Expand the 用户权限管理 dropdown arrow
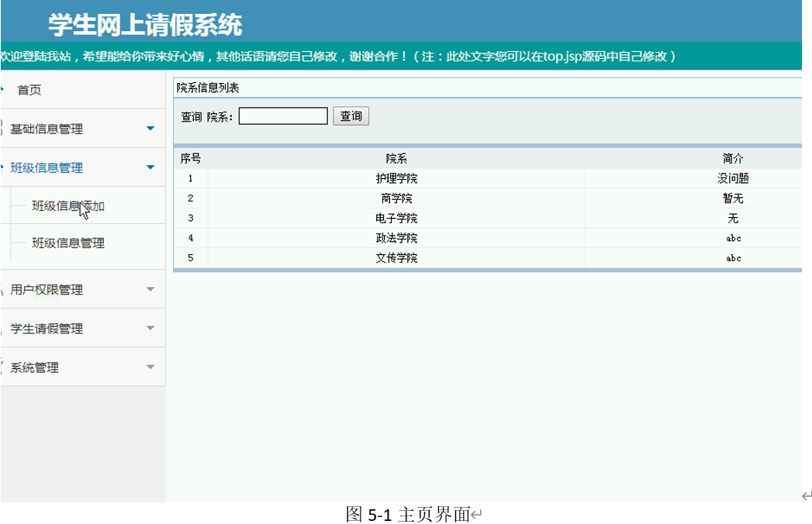Image resolution: width=812 pixels, height=524 pixels. (150, 289)
